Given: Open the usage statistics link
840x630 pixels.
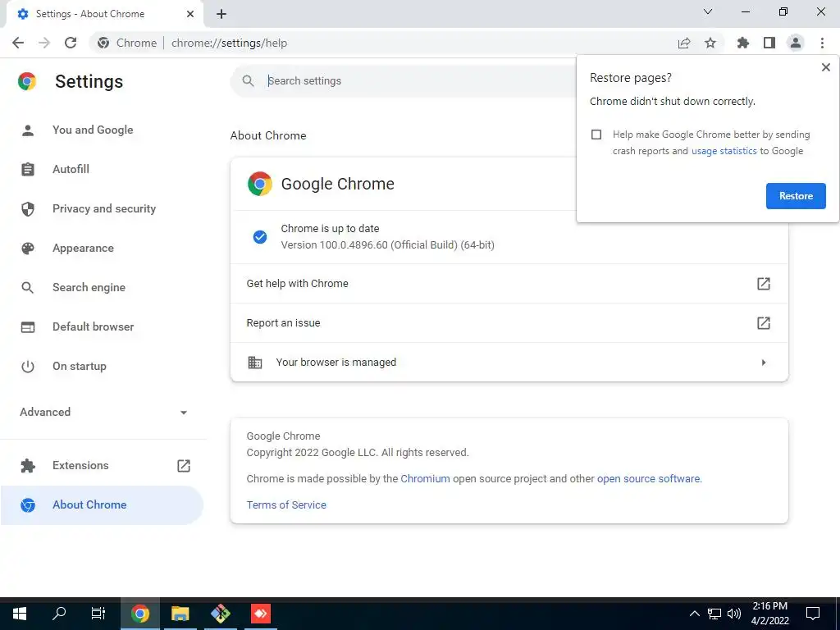Looking at the screenshot, I should click(724, 151).
